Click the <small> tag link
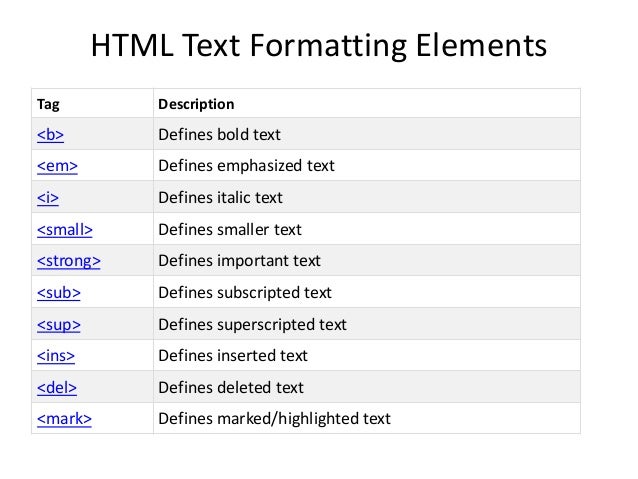Screen dimensions: 638x479 tap(64, 230)
